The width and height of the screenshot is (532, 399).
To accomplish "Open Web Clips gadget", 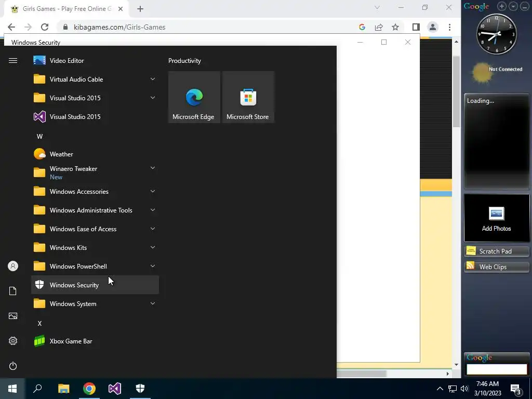I will [x=497, y=267].
